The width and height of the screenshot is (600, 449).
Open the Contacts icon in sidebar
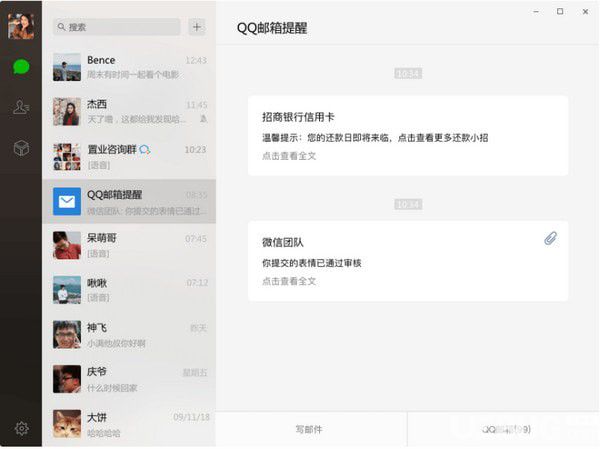click(x=21, y=107)
